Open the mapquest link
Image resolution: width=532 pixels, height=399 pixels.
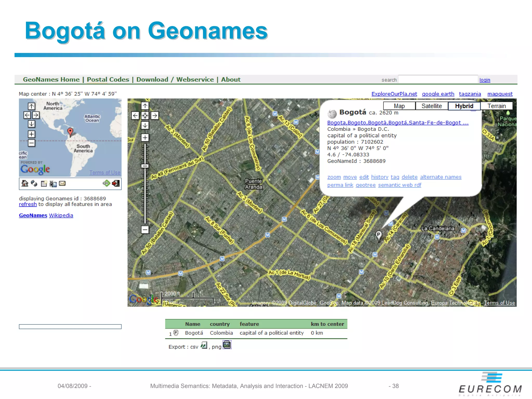tap(500, 94)
